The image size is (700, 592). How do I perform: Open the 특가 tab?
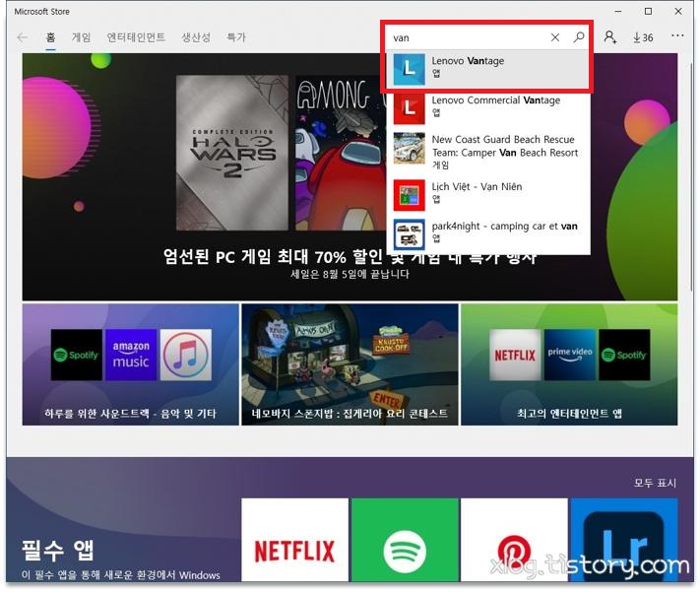236,37
